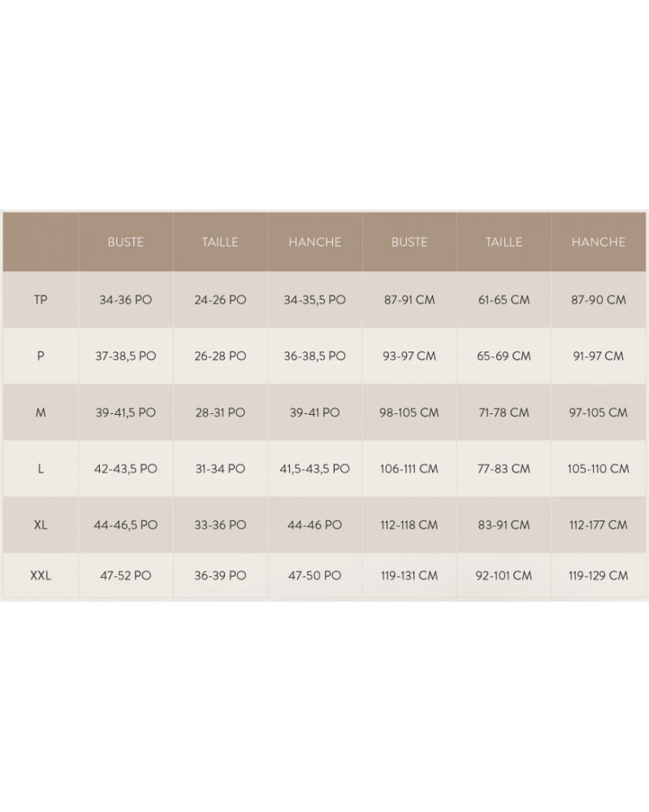649x812 pixels.
Task: Click the 112-177 CM cell
Action: tap(599, 525)
